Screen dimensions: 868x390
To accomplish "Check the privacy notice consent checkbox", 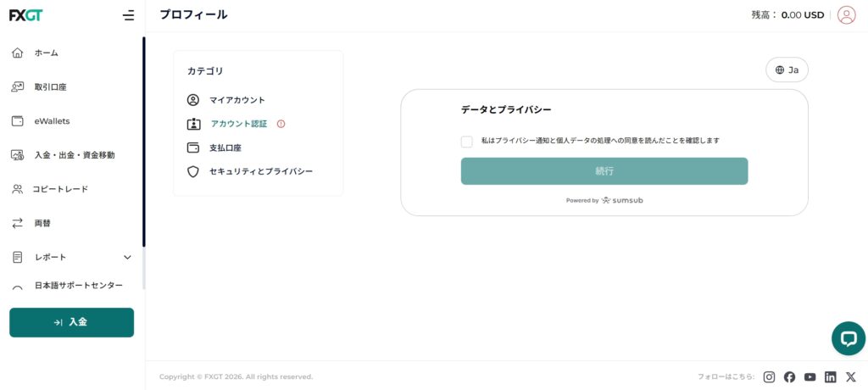I will (x=467, y=142).
